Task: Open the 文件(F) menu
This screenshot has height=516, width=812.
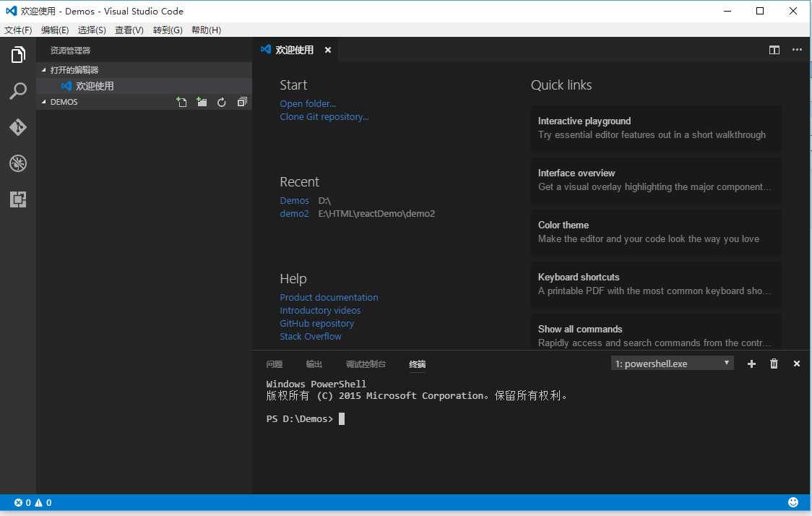Action: click(18, 30)
